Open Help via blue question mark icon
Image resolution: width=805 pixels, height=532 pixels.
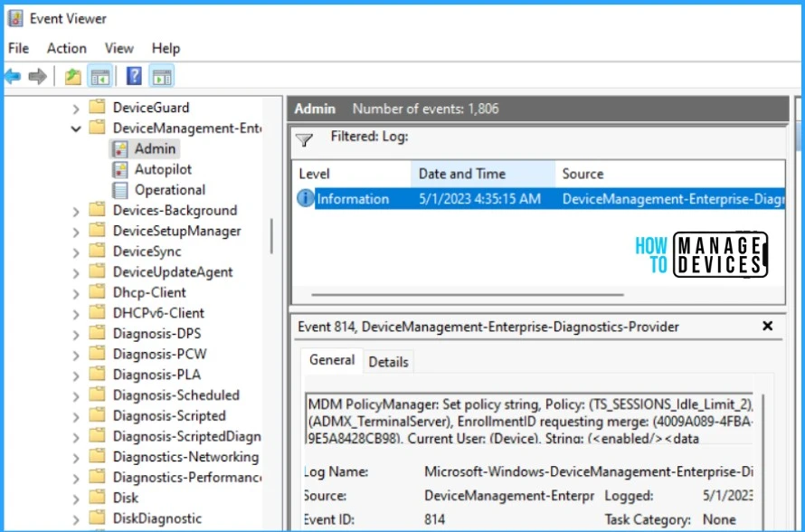(x=134, y=76)
